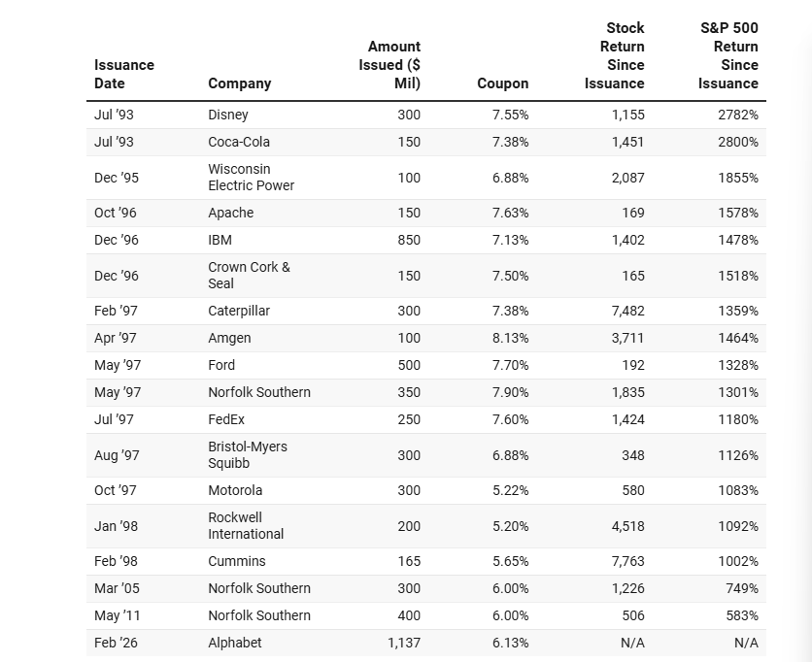Click the Crown Cork & Seal cell
The width and height of the screenshot is (812, 662).
tap(249, 276)
